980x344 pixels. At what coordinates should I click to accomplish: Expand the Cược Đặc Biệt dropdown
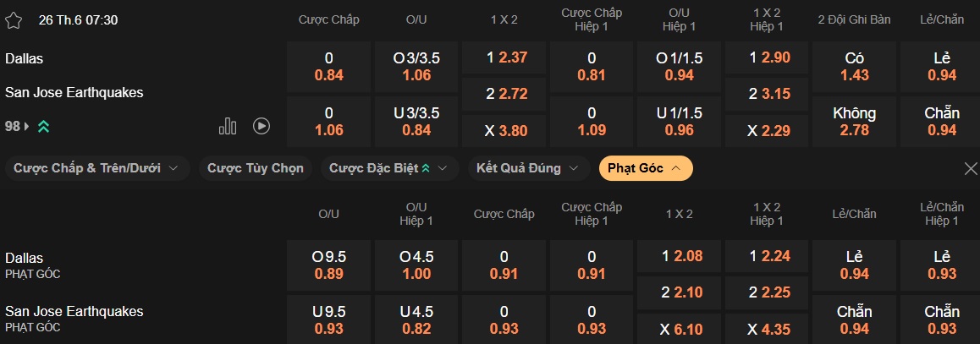coord(389,168)
